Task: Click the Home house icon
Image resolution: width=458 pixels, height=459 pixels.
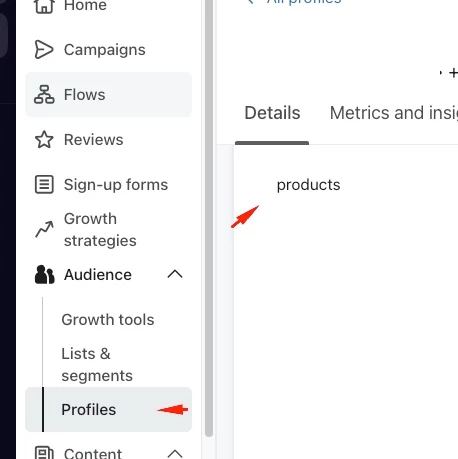Action: pos(44,6)
